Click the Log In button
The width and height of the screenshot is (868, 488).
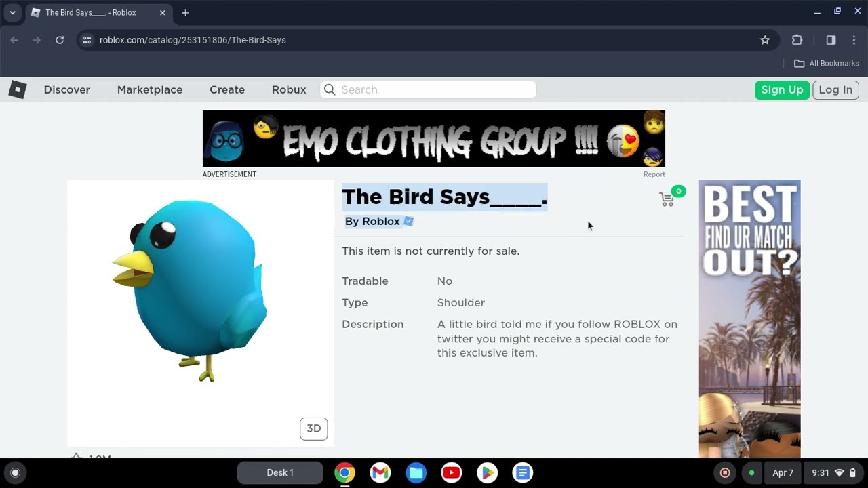(x=835, y=89)
